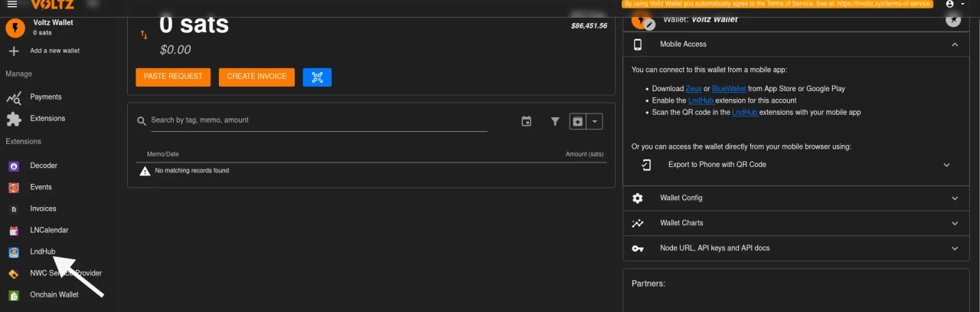The width and height of the screenshot is (980, 312).
Task: Select Decoder in the sidebar
Action: (44, 166)
